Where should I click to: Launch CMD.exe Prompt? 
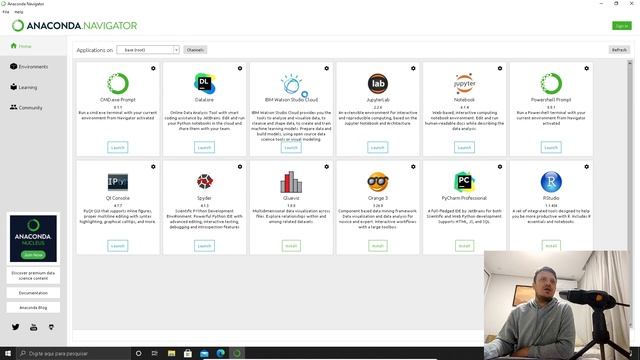118,147
